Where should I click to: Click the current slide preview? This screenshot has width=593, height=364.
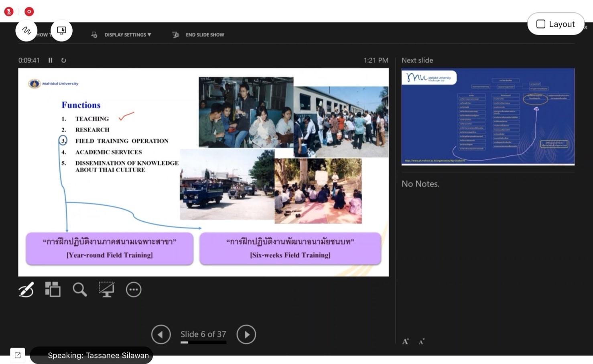[203, 172]
